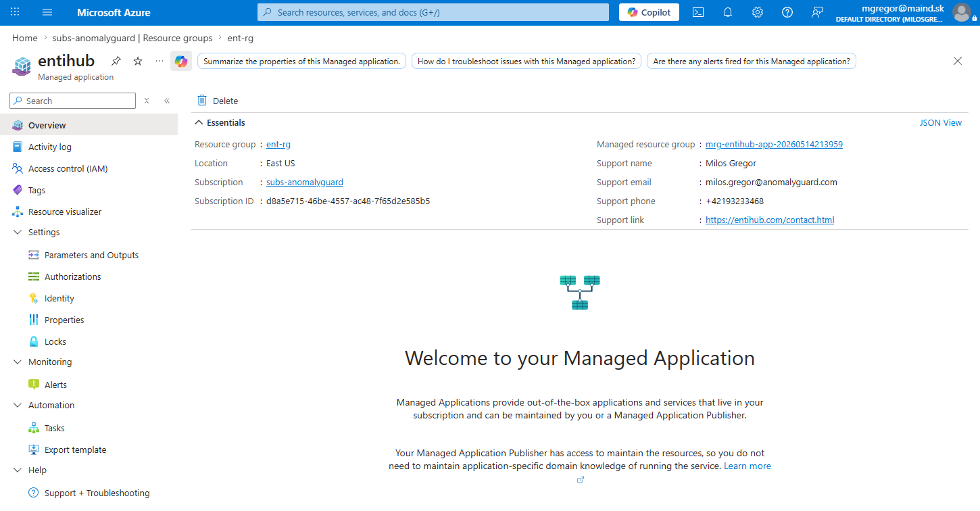Click the Delete button
This screenshot has width=980, height=511.
pos(218,101)
